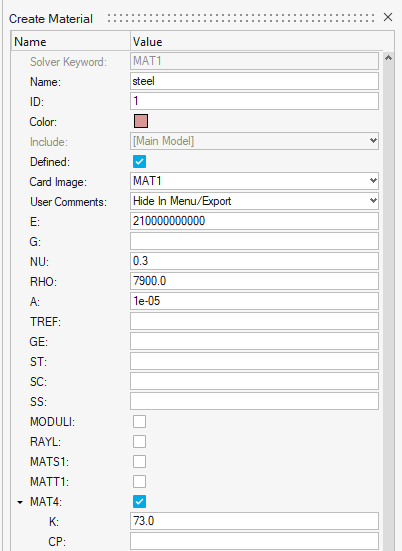Open the Include dropdown arrow
This screenshot has width=402, height=551.
373,141
